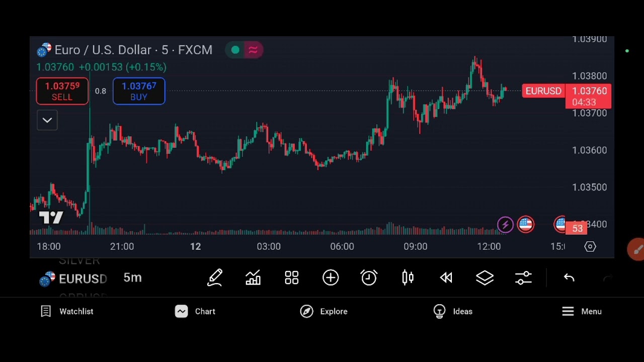Switch to the Watchlist tab
644x362 pixels.
(x=67, y=311)
